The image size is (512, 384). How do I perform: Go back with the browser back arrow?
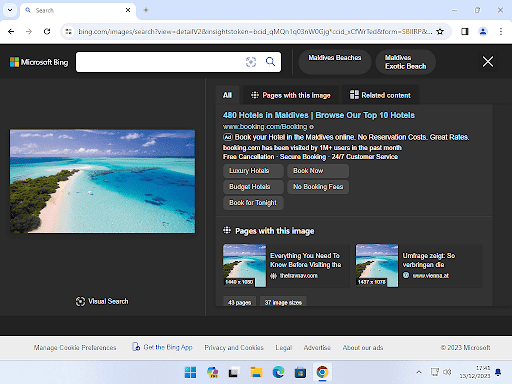[11, 32]
